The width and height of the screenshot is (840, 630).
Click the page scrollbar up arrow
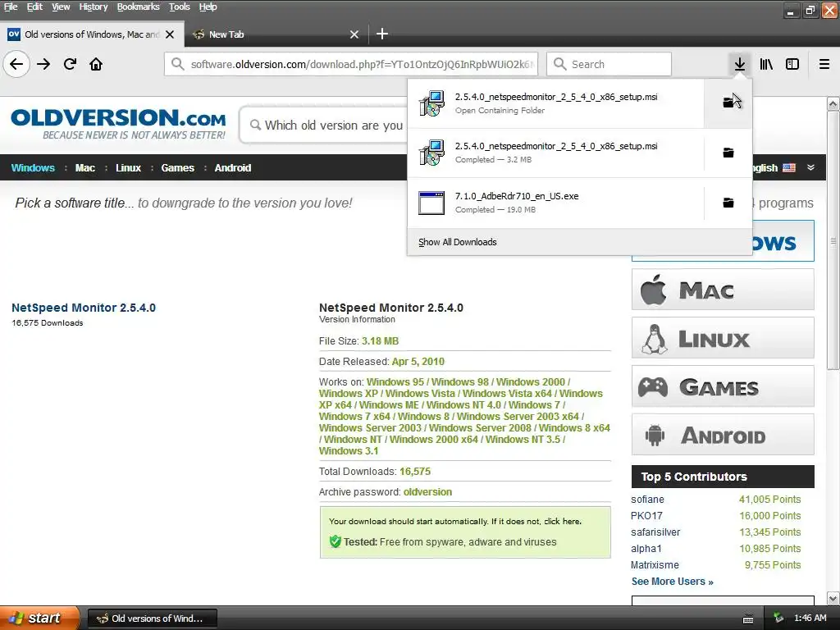click(x=833, y=103)
